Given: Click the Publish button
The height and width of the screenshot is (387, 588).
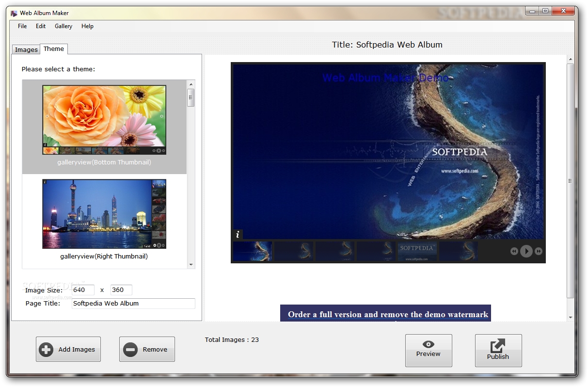Looking at the screenshot, I should [x=498, y=350].
